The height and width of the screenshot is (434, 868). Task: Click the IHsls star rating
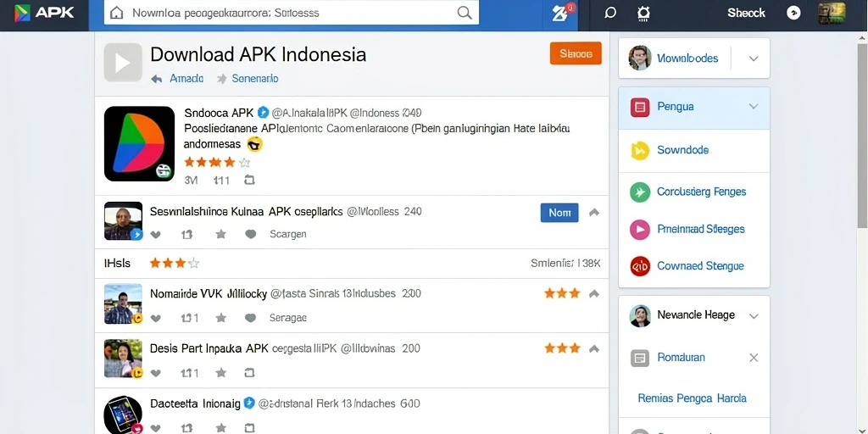[x=175, y=264]
